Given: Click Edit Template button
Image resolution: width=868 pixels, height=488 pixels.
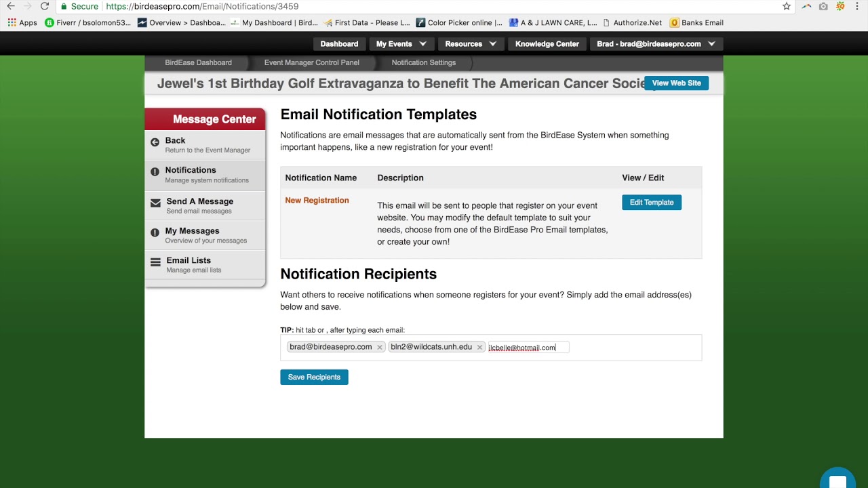Looking at the screenshot, I should [x=652, y=203].
